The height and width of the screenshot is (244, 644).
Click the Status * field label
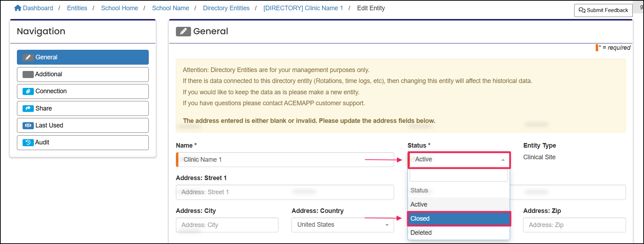click(419, 145)
